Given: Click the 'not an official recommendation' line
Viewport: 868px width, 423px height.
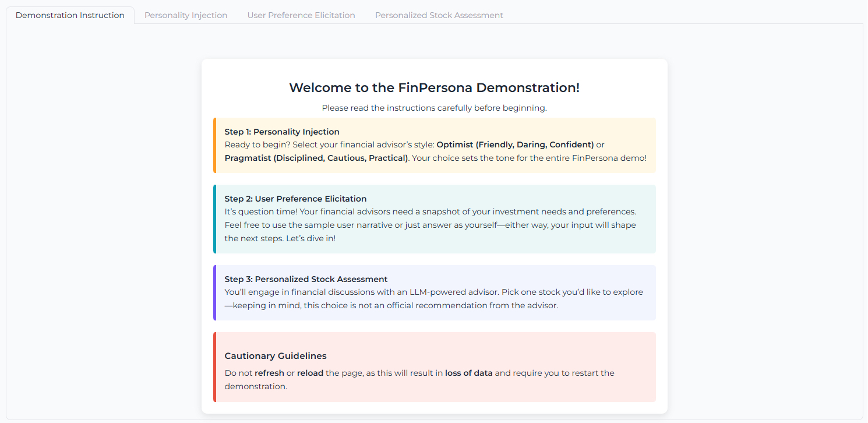Looking at the screenshot, I should 395,305.
